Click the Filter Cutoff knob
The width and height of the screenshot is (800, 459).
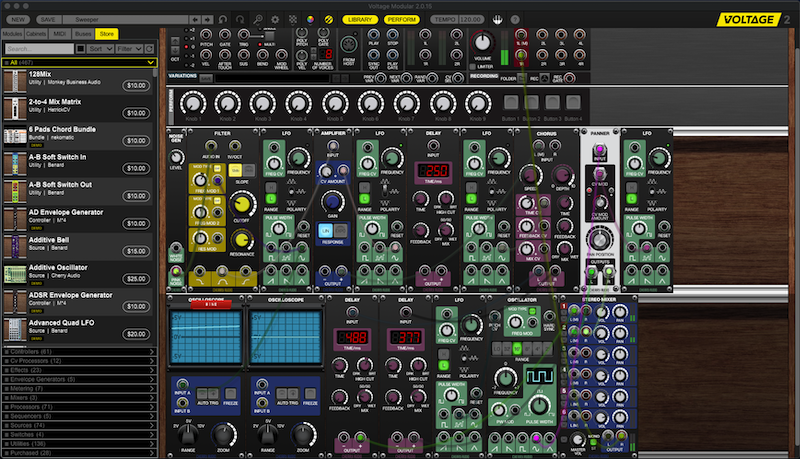(242, 204)
